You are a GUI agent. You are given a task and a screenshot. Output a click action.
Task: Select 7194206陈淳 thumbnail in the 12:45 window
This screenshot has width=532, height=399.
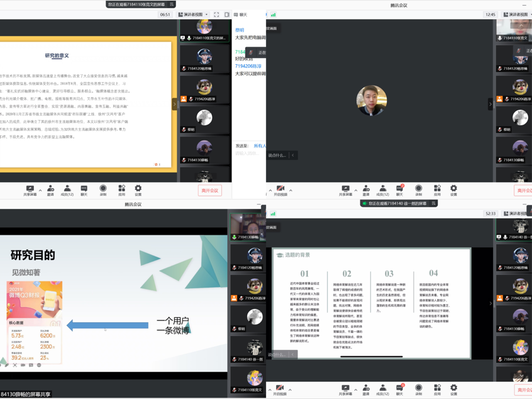[514, 89]
